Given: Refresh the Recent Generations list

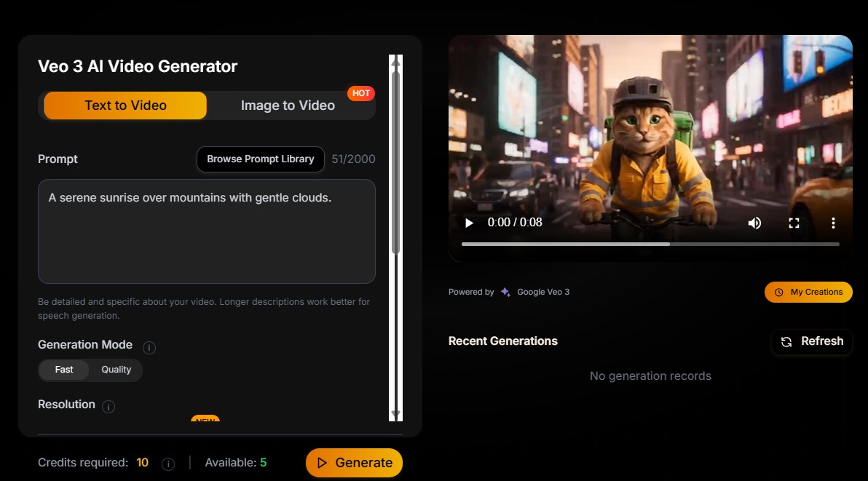Looking at the screenshot, I should coord(812,341).
